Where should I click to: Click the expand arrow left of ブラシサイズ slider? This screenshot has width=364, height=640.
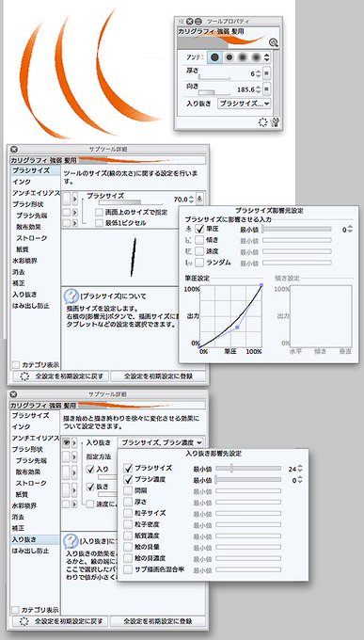pyautogui.click(x=74, y=200)
